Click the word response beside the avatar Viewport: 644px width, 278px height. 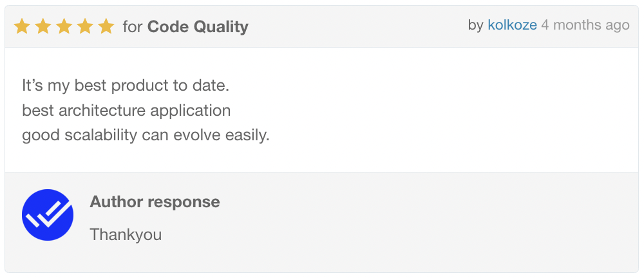pyautogui.click(x=184, y=203)
